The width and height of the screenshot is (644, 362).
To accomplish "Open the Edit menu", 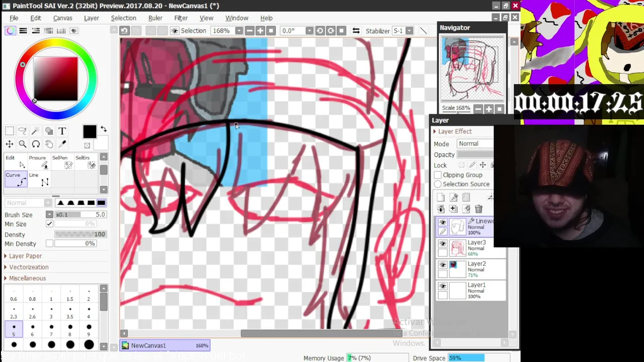I will 35,18.
